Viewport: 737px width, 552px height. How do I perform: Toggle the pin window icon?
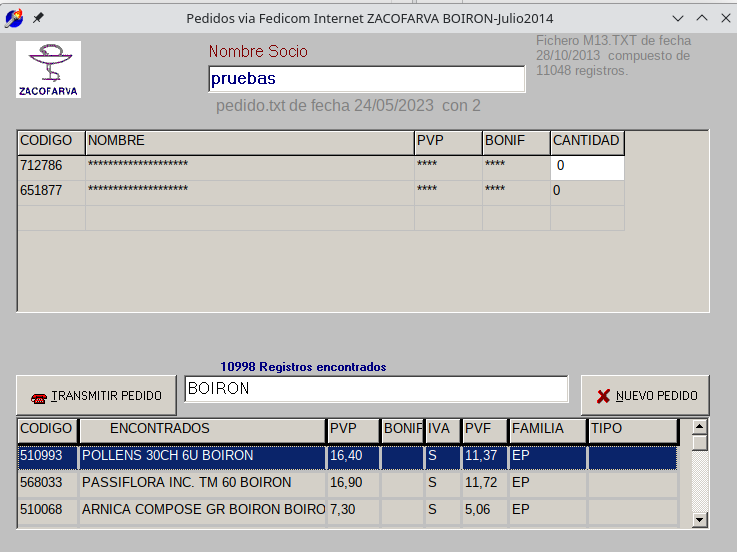[x=38, y=18]
